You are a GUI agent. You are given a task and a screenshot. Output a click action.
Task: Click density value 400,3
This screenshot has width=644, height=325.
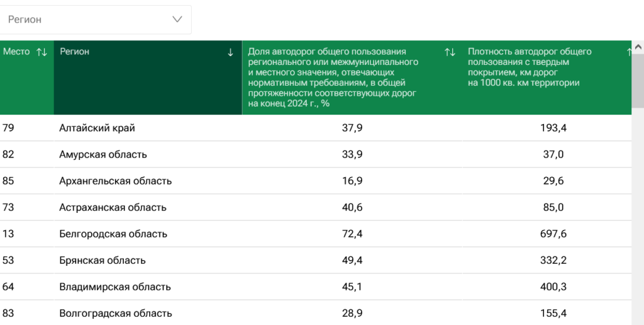click(553, 287)
